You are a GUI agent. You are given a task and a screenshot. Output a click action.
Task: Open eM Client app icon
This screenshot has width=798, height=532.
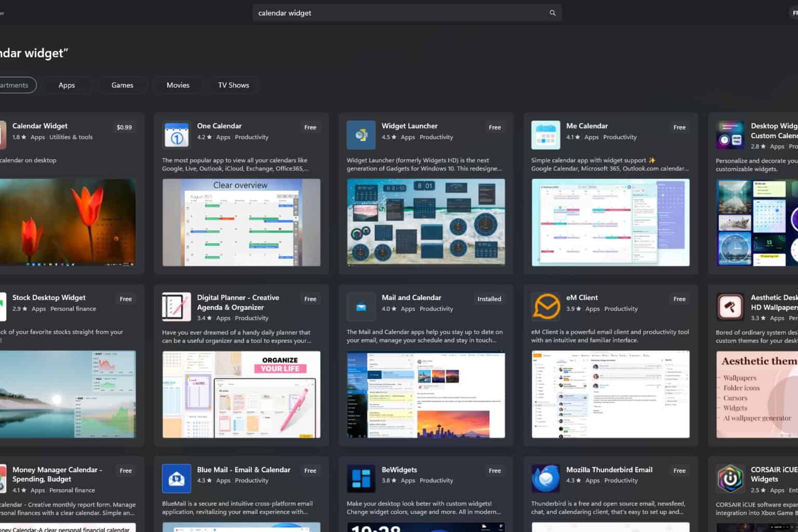tap(546, 307)
